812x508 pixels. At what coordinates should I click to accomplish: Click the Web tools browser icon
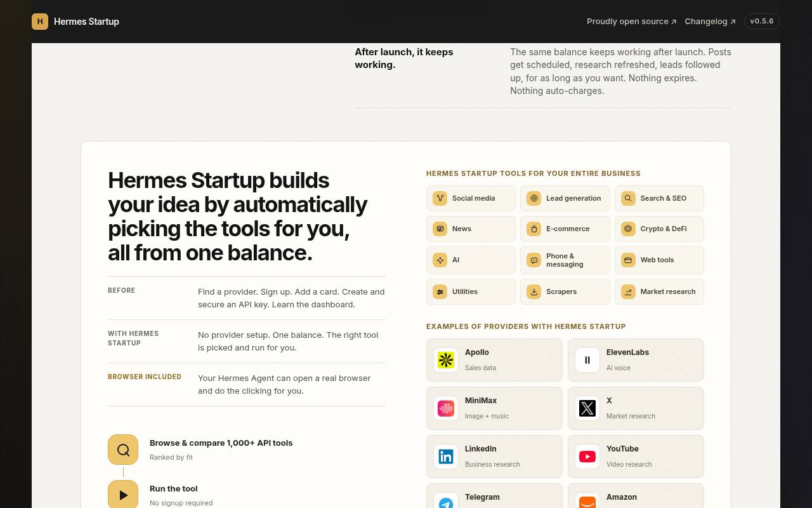pos(628,260)
